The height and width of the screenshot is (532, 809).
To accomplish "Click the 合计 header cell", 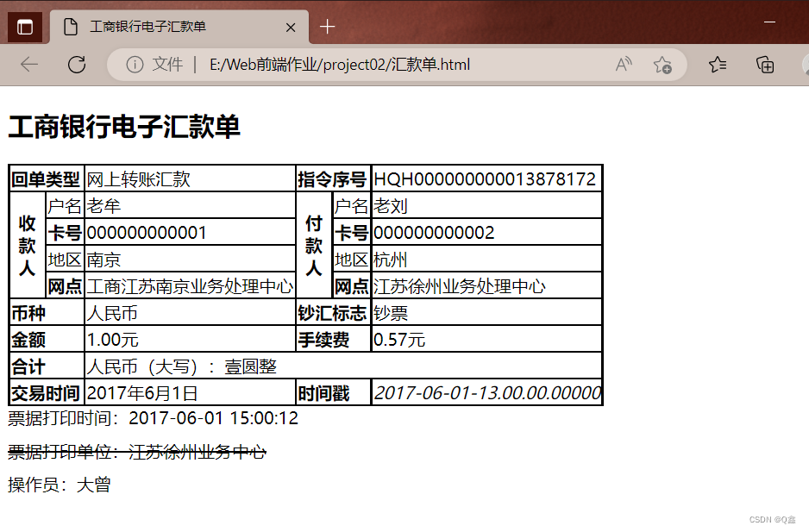I will [x=46, y=366].
